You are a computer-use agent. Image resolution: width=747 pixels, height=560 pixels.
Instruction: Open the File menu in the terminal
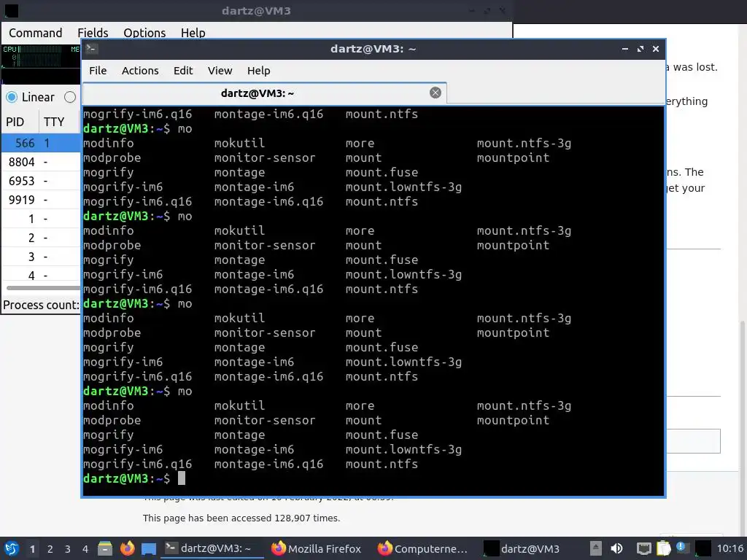coord(98,71)
